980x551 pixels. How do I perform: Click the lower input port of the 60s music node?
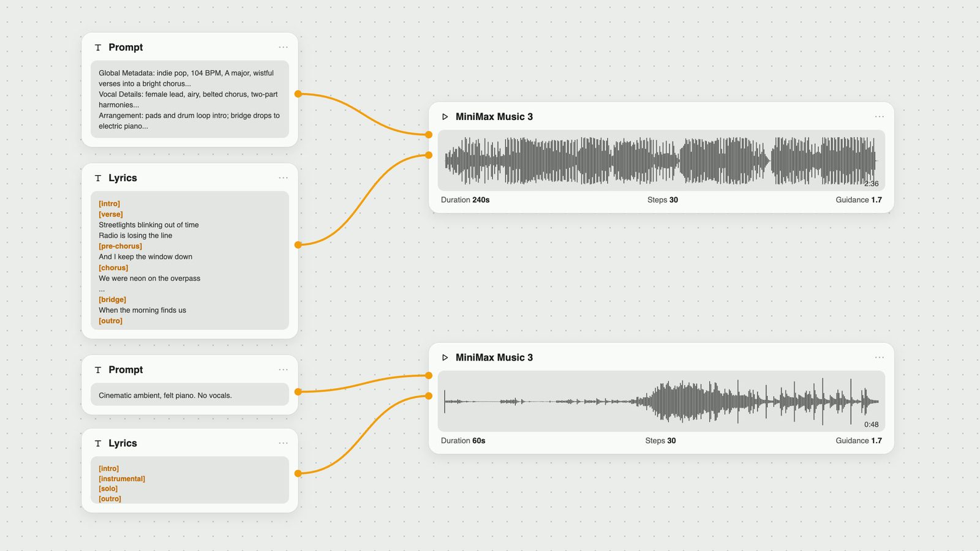pos(429,396)
